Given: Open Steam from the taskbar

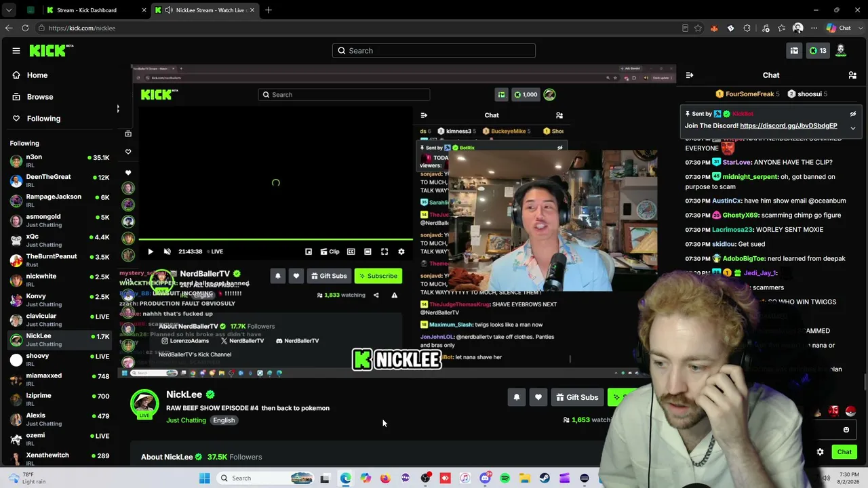Looking at the screenshot, I should [x=545, y=479].
